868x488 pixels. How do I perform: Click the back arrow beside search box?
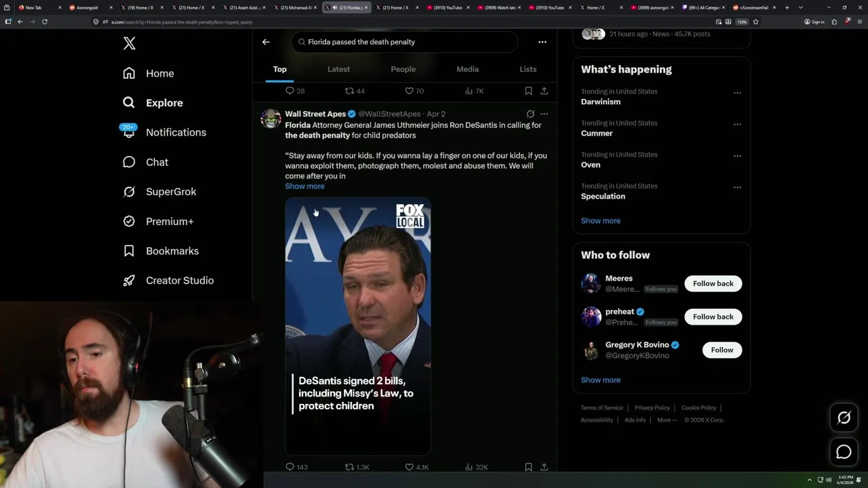[x=266, y=42]
